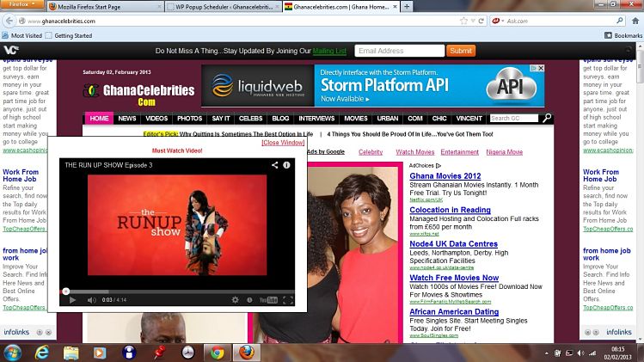The width and height of the screenshot is (644, 362).
Task: Share the video using share icon
Action: (275, 165)
